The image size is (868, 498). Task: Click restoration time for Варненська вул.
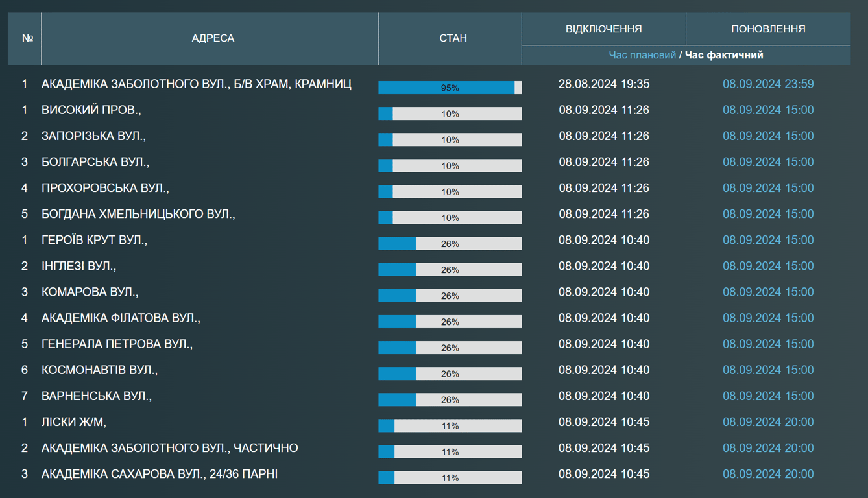pos(768,396)
